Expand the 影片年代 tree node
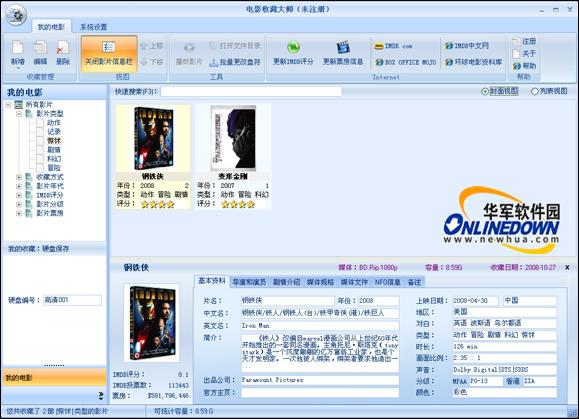The width and height of the screenshot is (579, 419). click(19, 186)
